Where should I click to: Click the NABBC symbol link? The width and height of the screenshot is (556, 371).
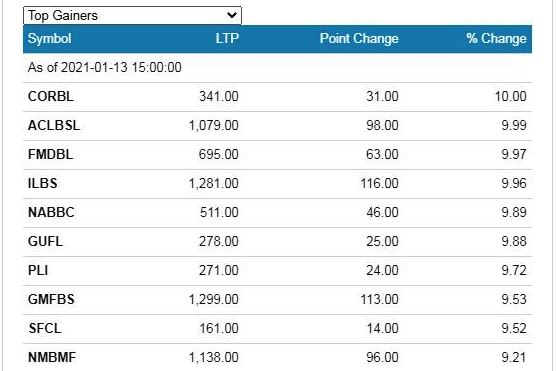pos(51,212)
